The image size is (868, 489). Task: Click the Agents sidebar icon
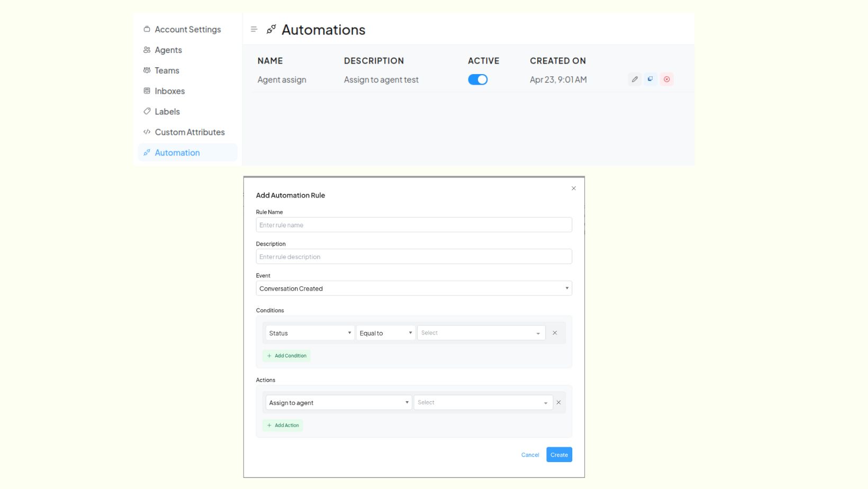coord(147,50)
